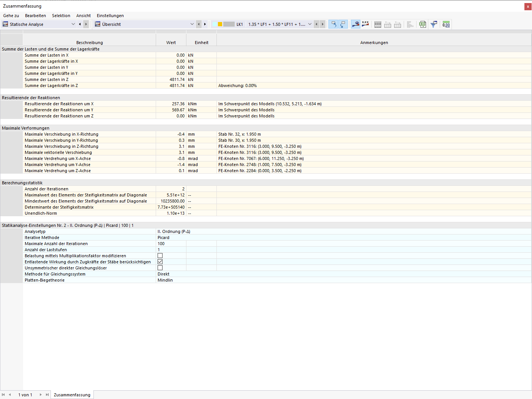The width and height of the screenshot is (532, 399).
Task: Export table to Excel
Action: (x=423, y=24)
